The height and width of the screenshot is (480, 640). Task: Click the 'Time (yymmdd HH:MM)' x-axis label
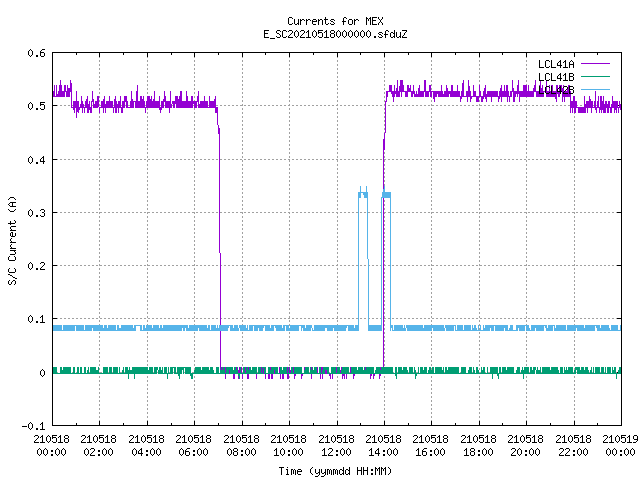[x=335, y=471]
